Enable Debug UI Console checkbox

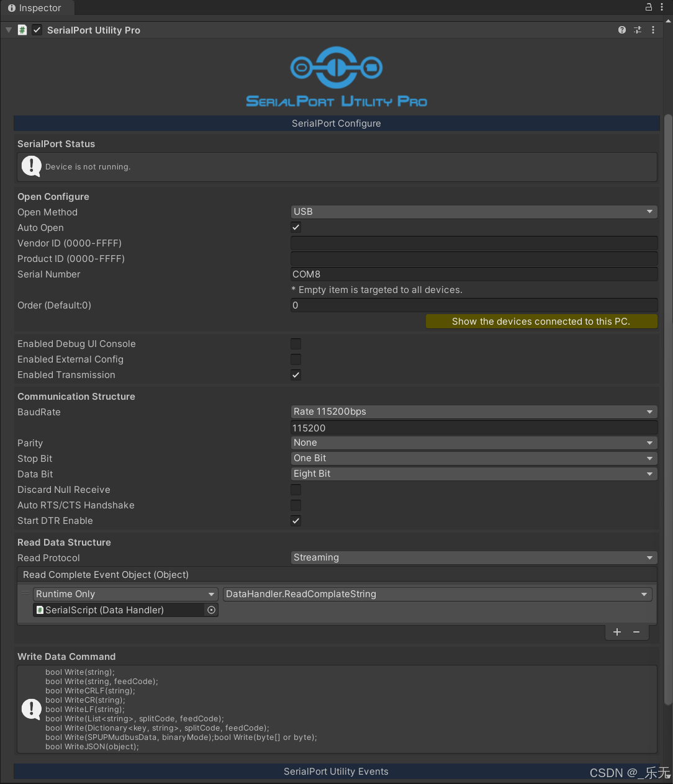pyautogui.click(x=296, y=344)
